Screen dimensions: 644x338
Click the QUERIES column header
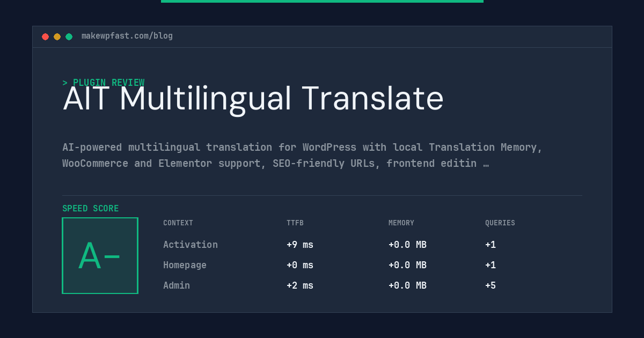(500, 223)
